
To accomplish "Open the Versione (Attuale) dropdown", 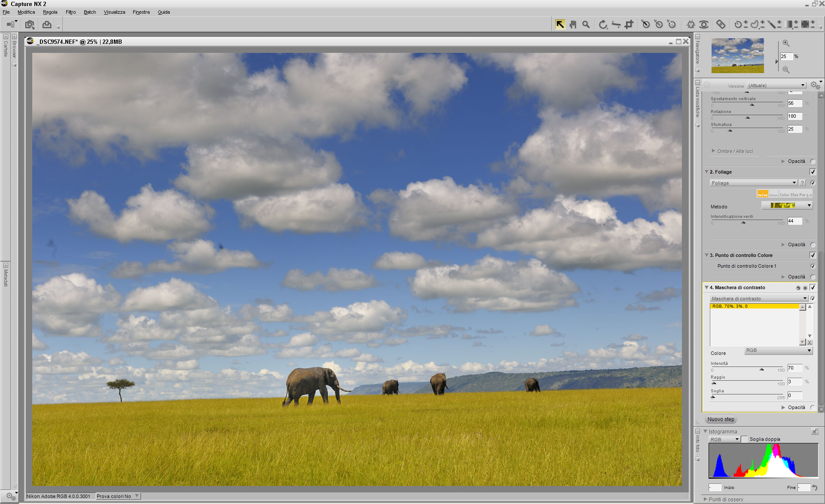I will pyautogui.click(x=776, y=86).
